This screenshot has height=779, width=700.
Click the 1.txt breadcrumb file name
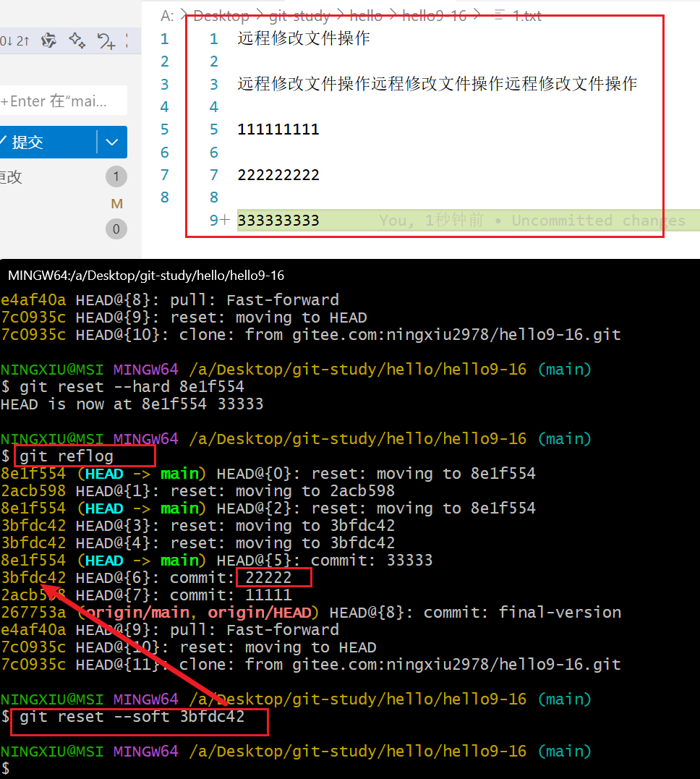[526, 15]
